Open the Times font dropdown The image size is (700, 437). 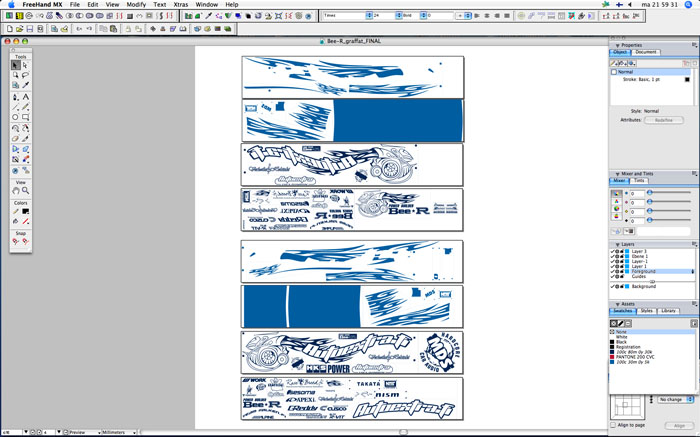click(369, 16)
